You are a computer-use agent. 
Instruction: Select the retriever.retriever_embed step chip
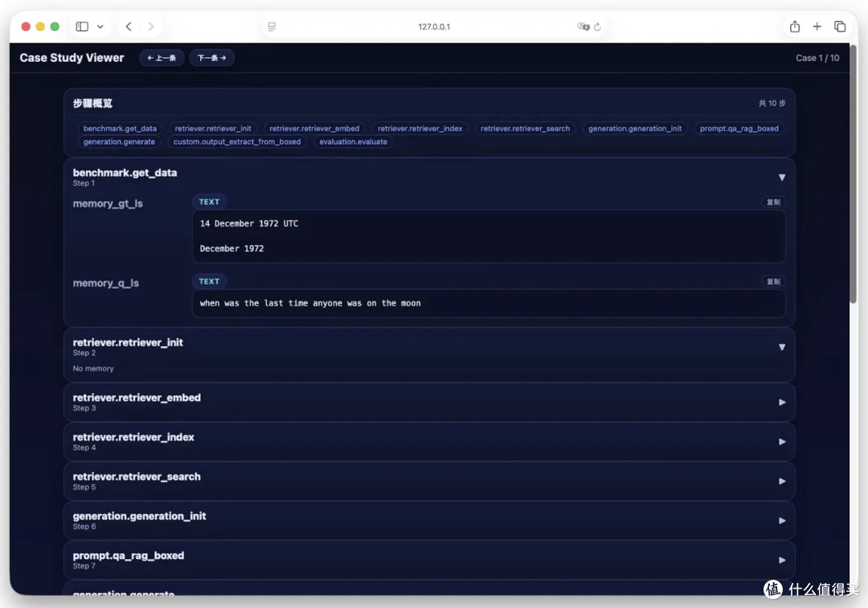pos(314,129)
